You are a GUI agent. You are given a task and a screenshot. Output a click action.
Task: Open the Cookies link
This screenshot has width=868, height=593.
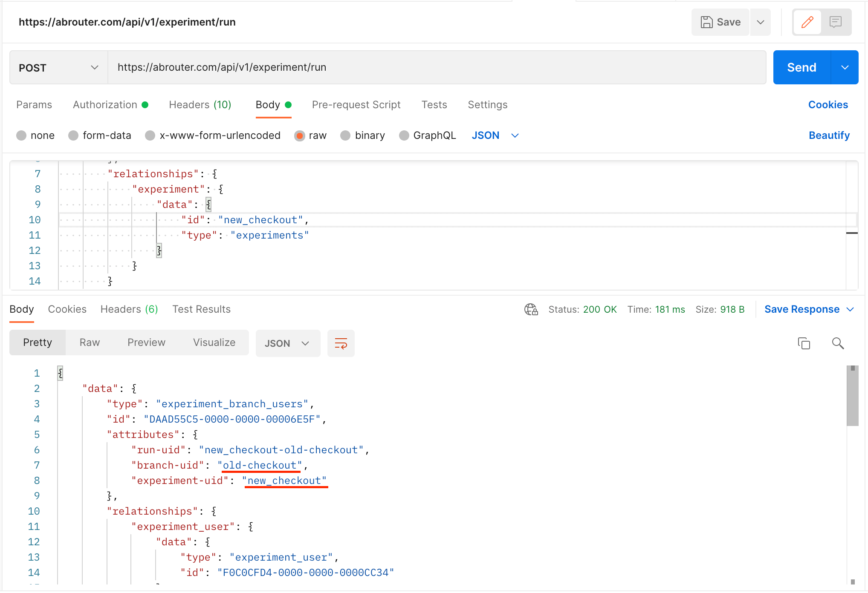(828, 105)
